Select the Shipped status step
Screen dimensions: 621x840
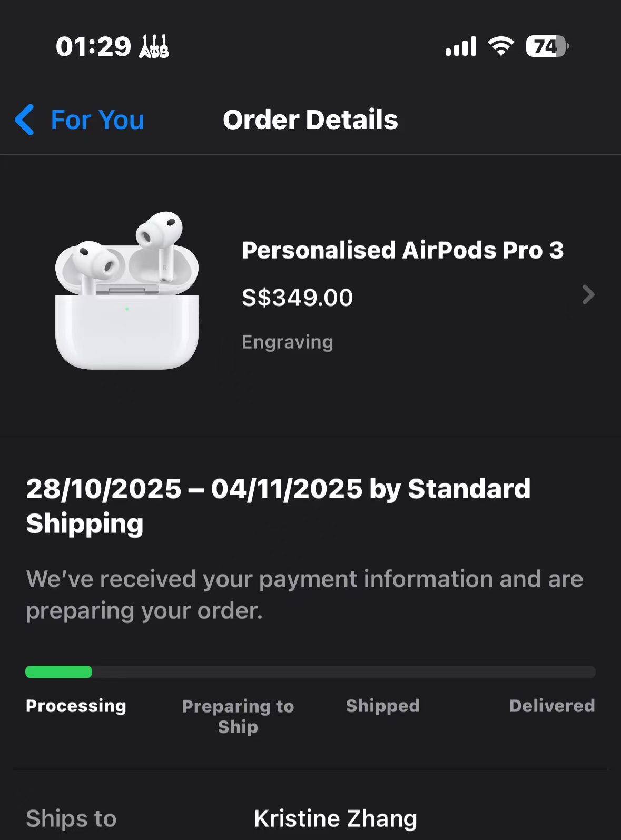[383, 706]
